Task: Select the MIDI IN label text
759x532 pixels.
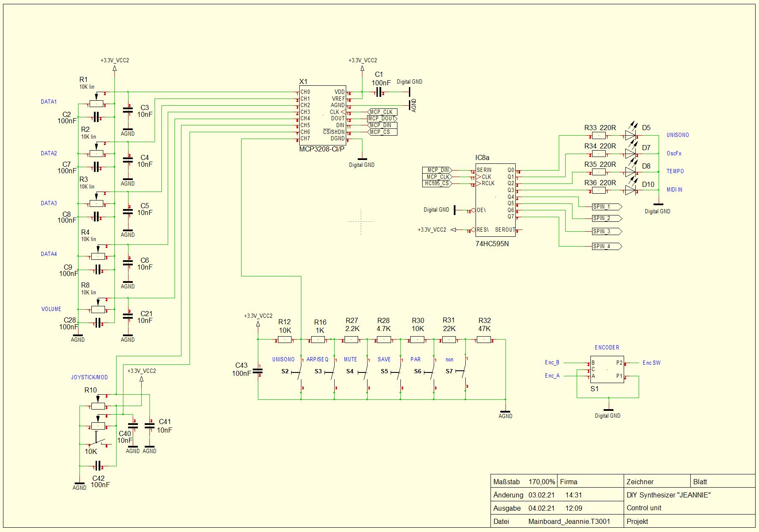Action: tap(674, 190)
